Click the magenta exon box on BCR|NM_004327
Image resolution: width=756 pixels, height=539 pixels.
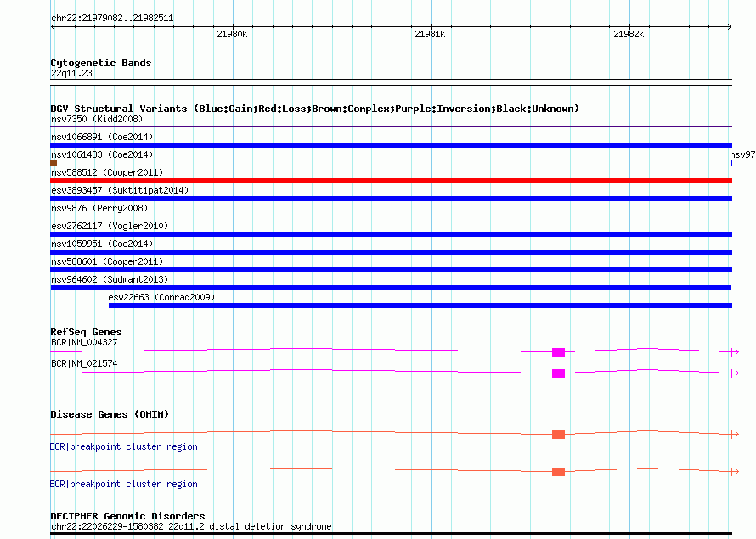[x=558, y=352]
